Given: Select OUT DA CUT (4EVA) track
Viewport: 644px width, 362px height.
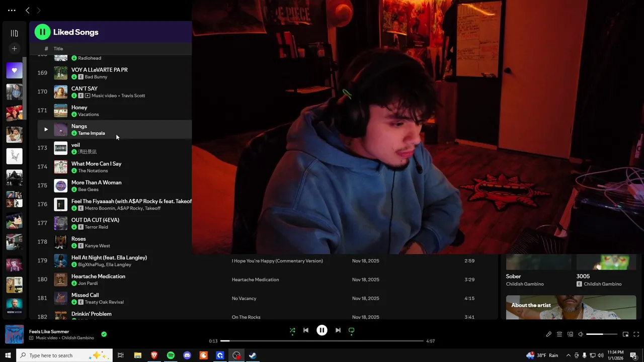Looking at the screenshot, I should (95, 220).
